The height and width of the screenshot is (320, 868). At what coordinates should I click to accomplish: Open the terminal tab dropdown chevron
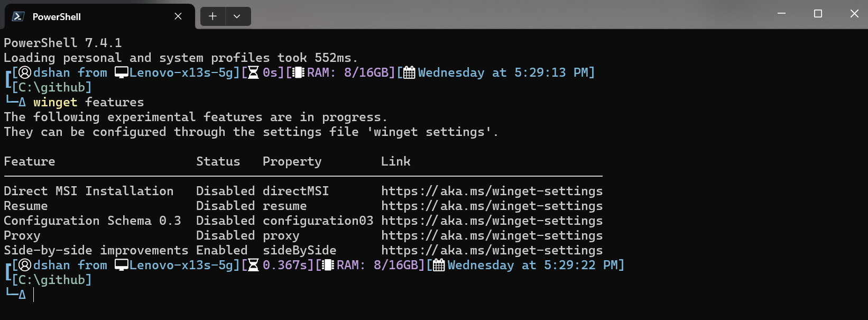237,16
